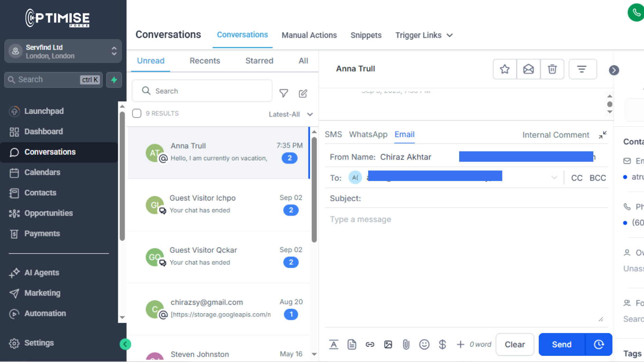Collapse the sidebar with green arrow
The height and width of the screenshot is (362, 644).
coord(125,344)
